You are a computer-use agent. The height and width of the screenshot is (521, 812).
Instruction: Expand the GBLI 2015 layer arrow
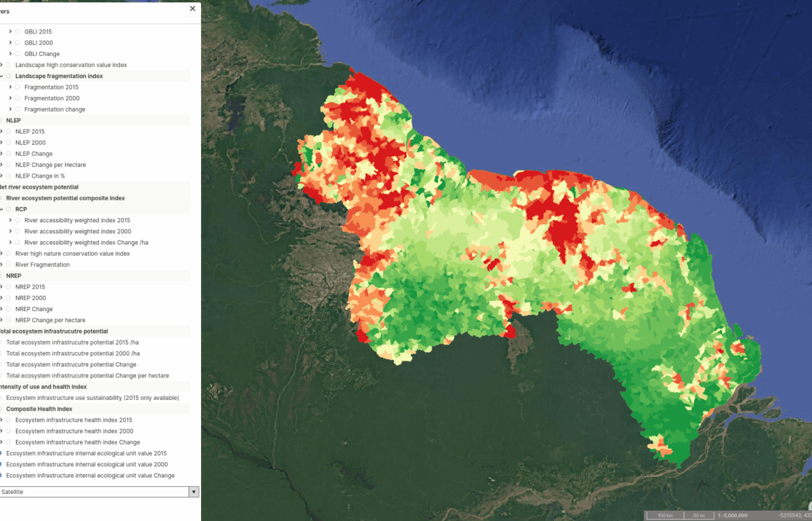tap(10, 32)
